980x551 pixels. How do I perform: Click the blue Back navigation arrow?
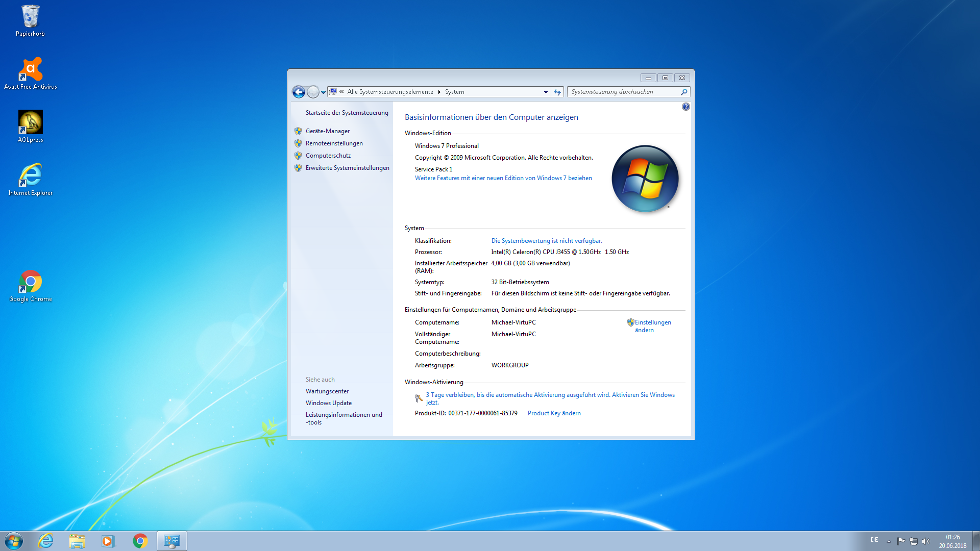(299, 92)
